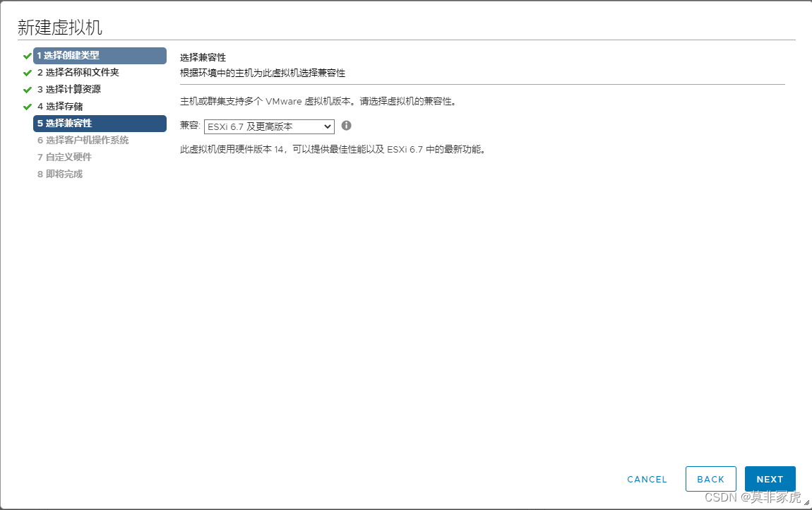Click the green checkmark beside step 2
The width and height of the screenshot is (812, 510).
point(28,73)
